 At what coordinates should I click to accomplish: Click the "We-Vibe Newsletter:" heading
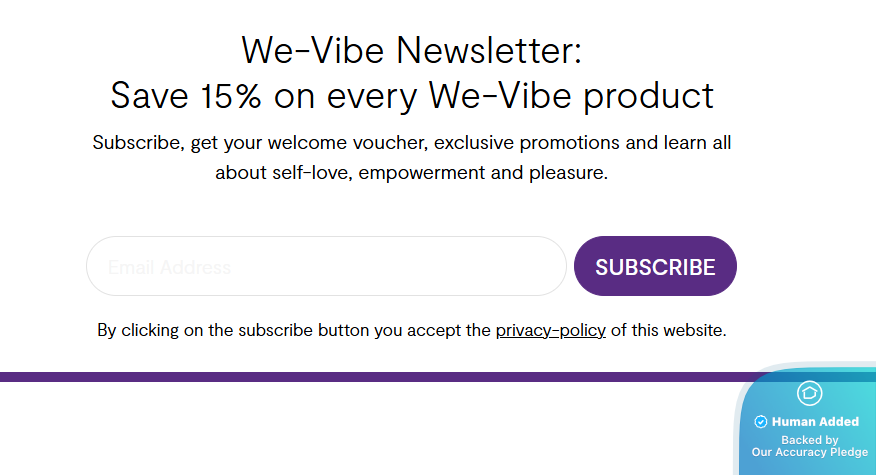click(x=411, y=49)
